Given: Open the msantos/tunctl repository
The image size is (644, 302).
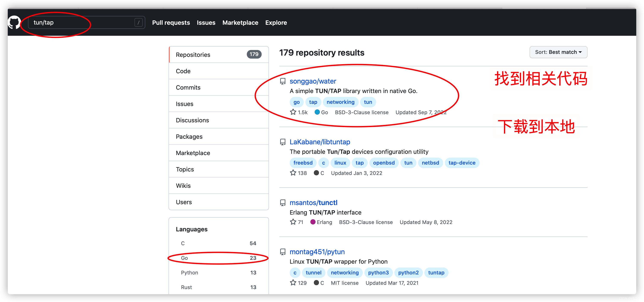Looking at the screenshot, I should (314, 202).
